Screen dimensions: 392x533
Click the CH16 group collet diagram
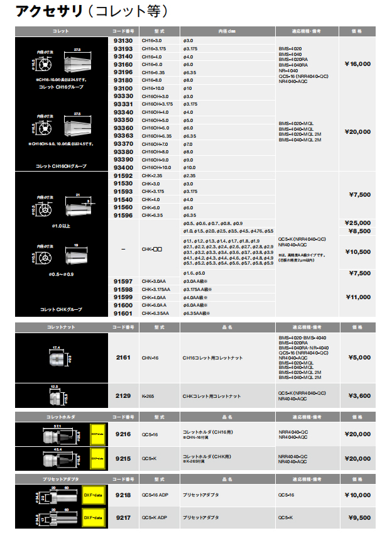(x=62, y=65)
